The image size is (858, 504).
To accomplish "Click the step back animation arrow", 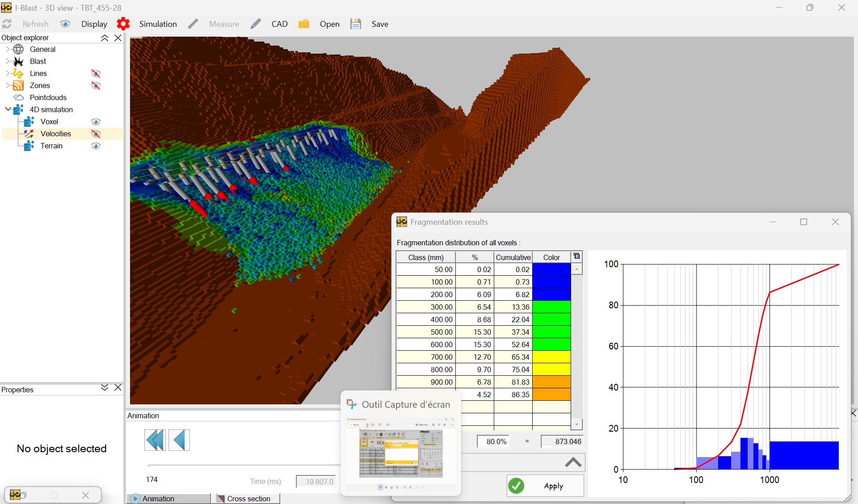I will pos(179,440).
